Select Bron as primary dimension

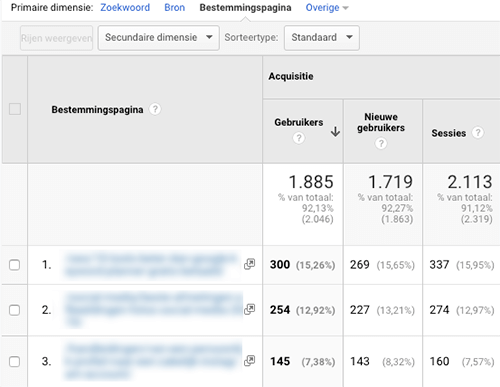[x=174, y=7]
